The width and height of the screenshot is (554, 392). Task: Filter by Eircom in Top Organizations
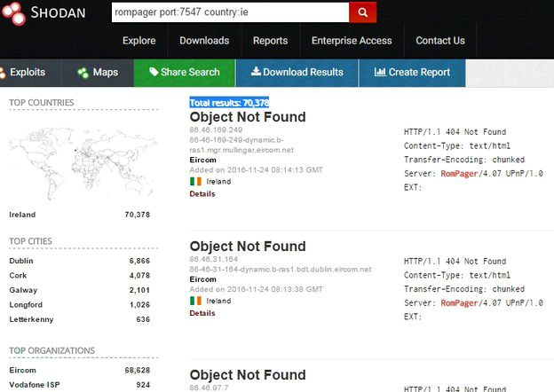pos(22,370)
